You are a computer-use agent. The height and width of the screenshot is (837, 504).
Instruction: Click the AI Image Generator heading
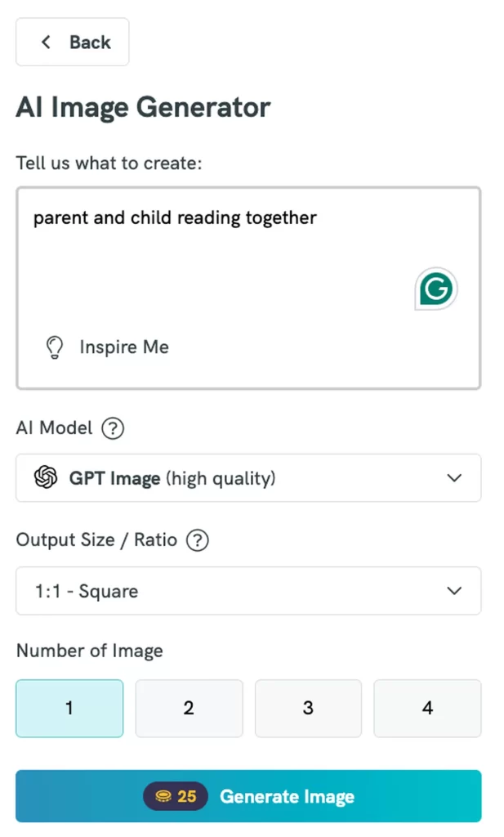pos(143,107)
